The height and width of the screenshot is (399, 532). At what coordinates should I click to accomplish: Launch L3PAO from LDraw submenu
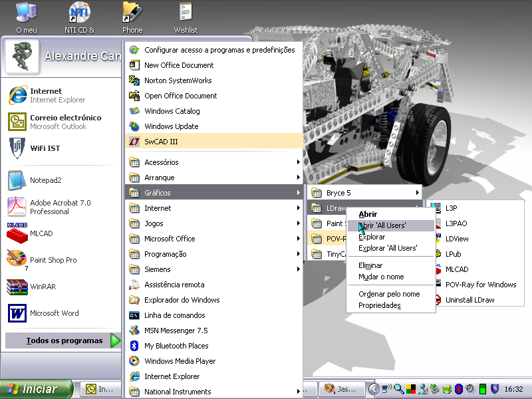[x=479, y=223]
